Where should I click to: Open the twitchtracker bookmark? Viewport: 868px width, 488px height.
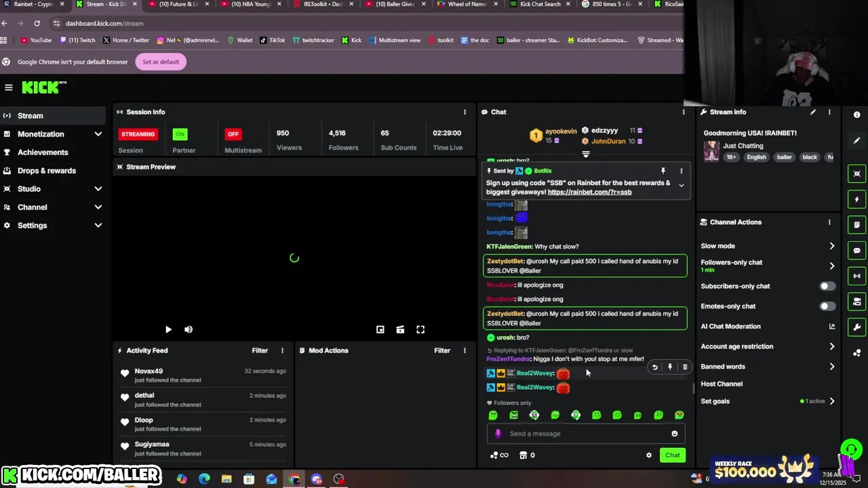313,40
